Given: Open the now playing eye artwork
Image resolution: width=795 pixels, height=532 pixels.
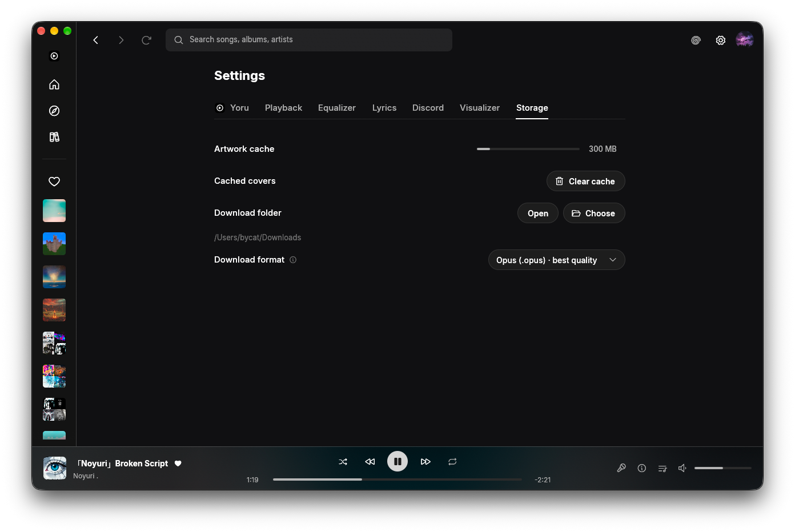Looking at the screenshot, I should point(55,468).
